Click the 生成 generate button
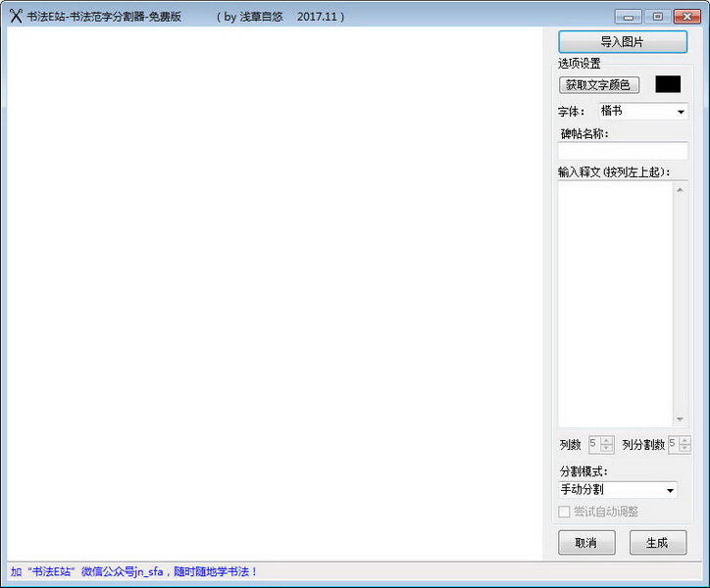This screenshot has height=588, width=710. point(658,542)
